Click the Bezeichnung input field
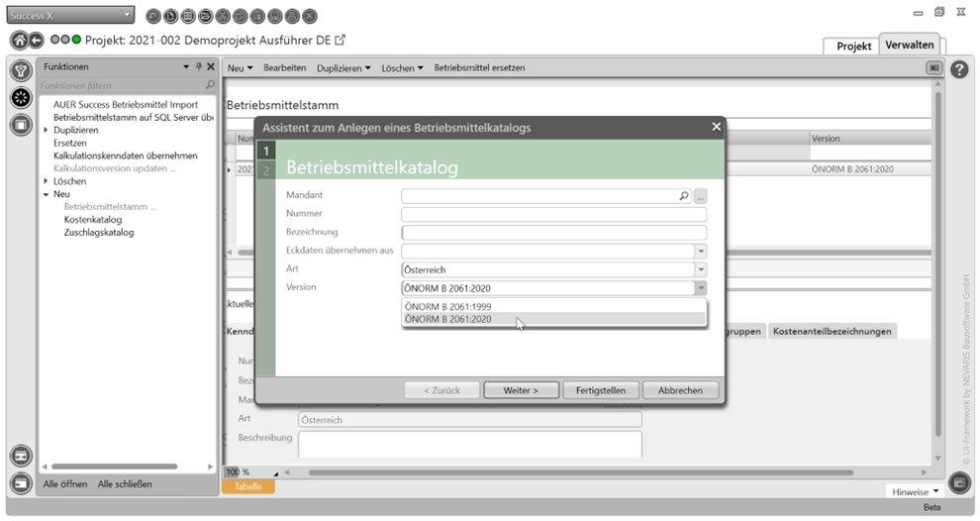 pyautogui.click(x=553, y=233)
